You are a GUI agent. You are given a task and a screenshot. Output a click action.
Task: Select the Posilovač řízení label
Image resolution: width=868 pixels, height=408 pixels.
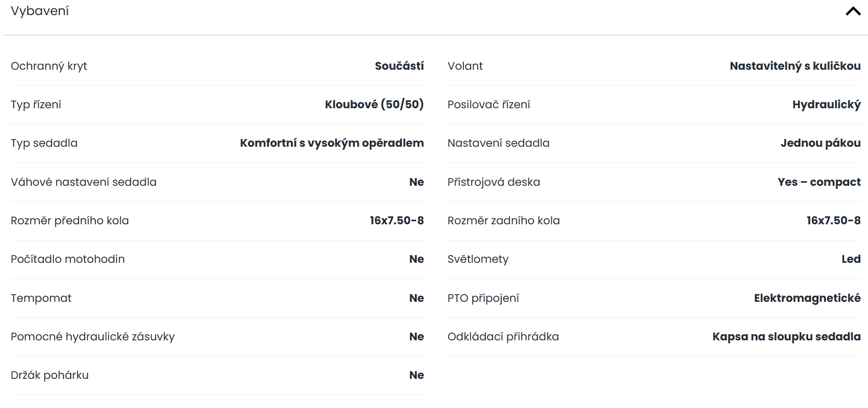click(489, 105)
